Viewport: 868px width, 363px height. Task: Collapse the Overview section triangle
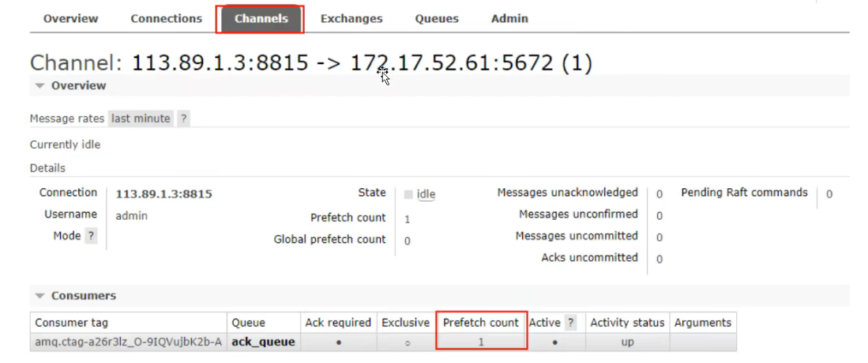[x=39, y=86]
